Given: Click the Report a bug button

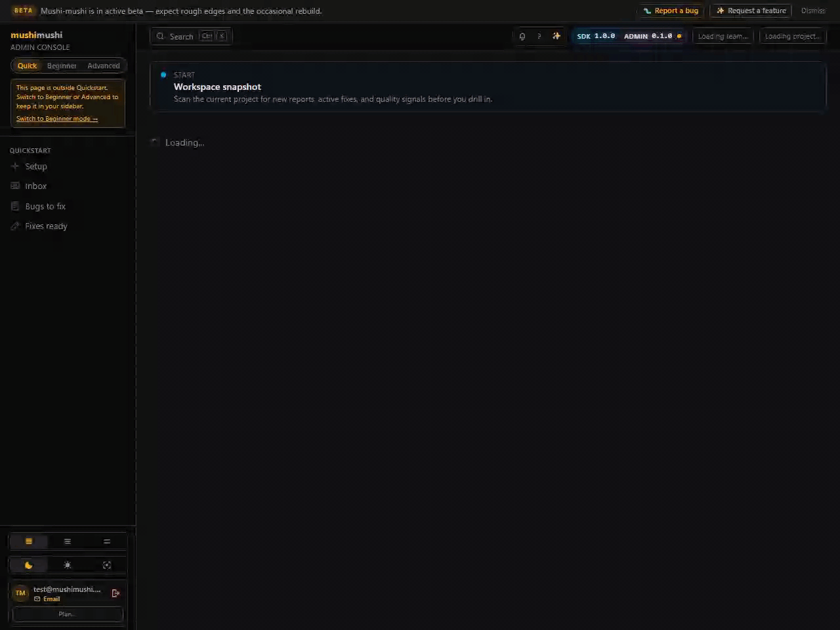Looking at the screenshot, I should pos(671,11).
